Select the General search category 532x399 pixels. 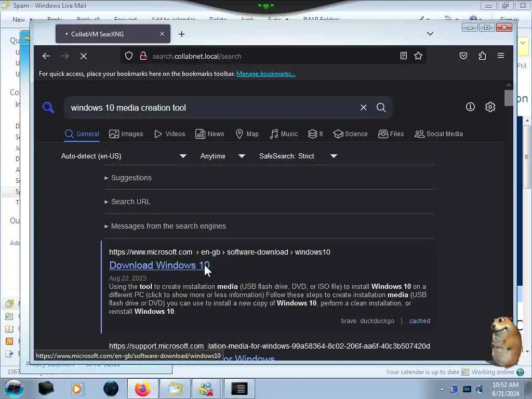tap(82, 134)
